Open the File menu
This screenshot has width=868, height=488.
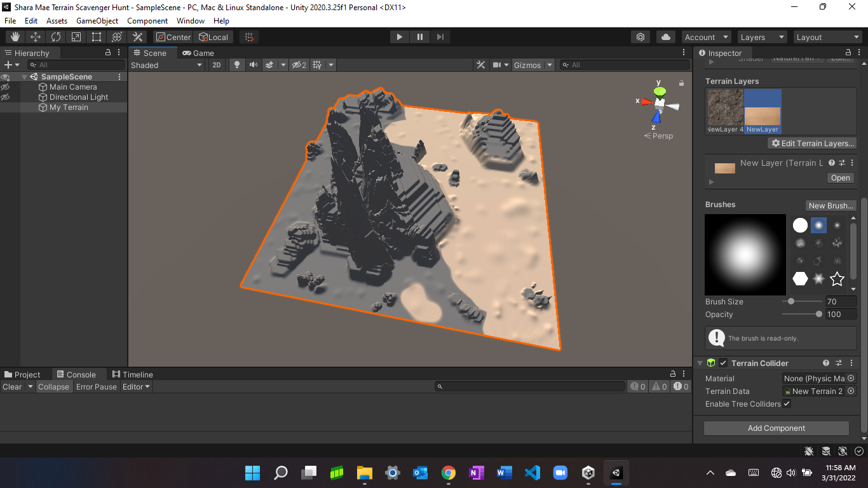[x=10, y=21]
